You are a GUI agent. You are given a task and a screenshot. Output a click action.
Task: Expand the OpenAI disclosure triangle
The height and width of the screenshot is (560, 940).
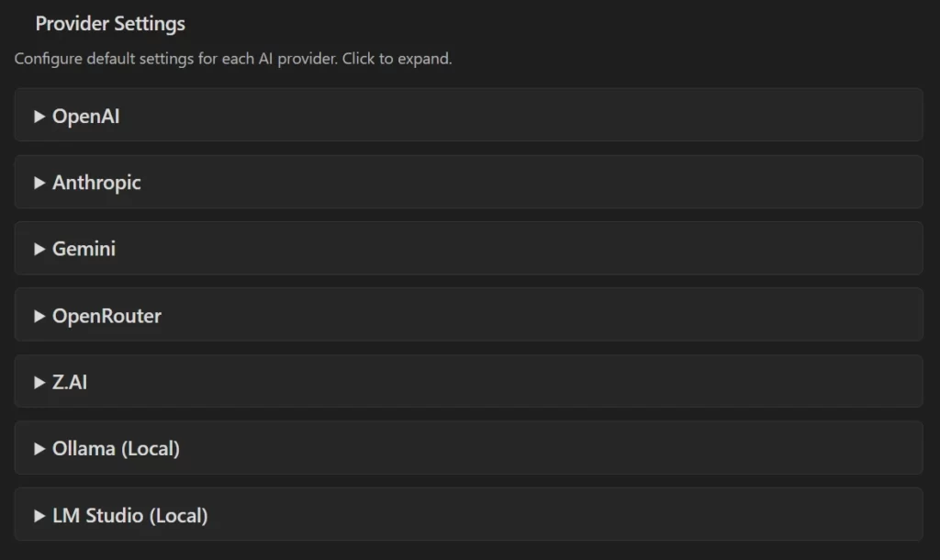point(39,117)
